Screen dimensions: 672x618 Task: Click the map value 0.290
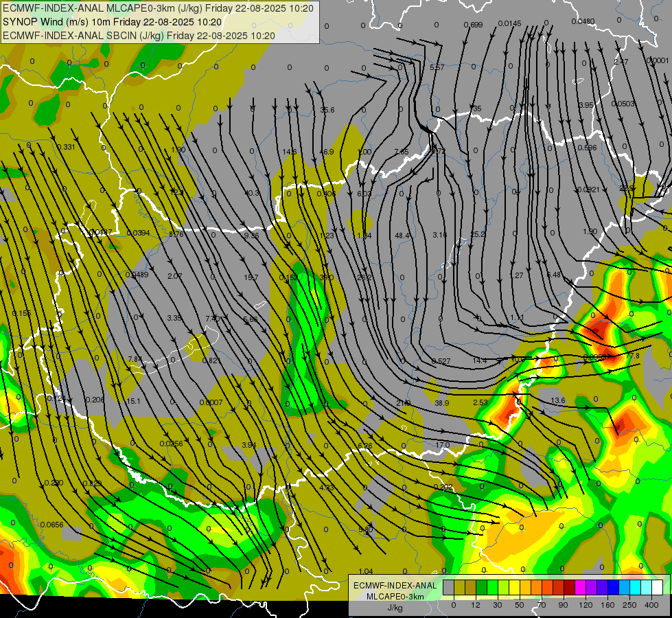[54, 483]
